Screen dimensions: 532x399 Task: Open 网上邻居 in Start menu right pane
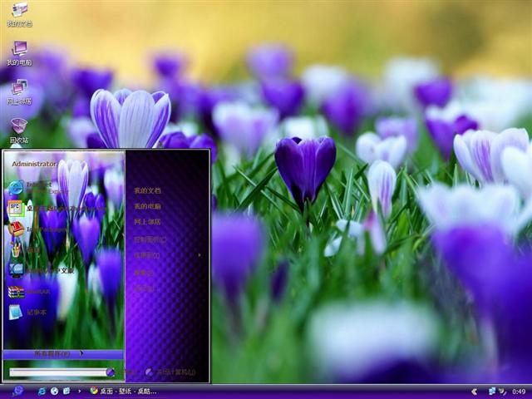click(x=147, y=222)
